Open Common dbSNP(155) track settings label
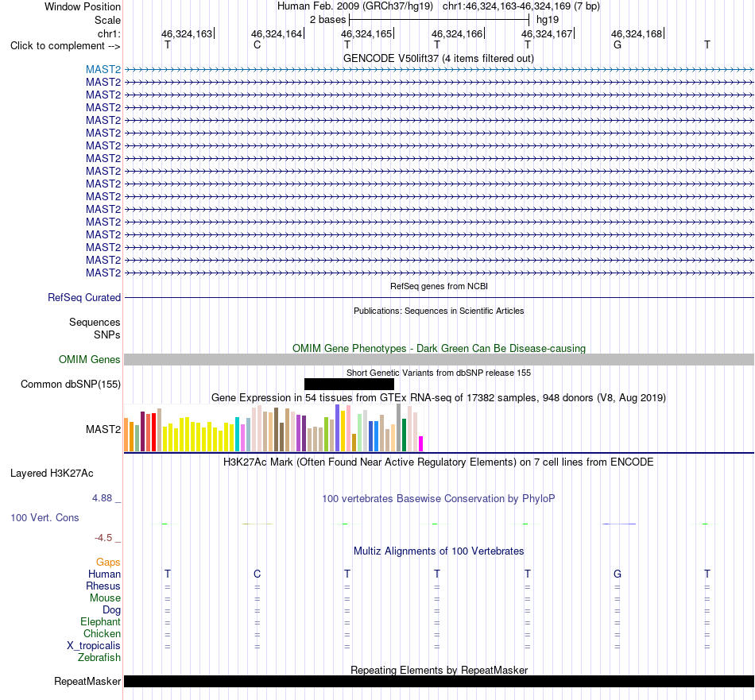The width and height of the screenshot is (755, 700). (x=71, y=385)
